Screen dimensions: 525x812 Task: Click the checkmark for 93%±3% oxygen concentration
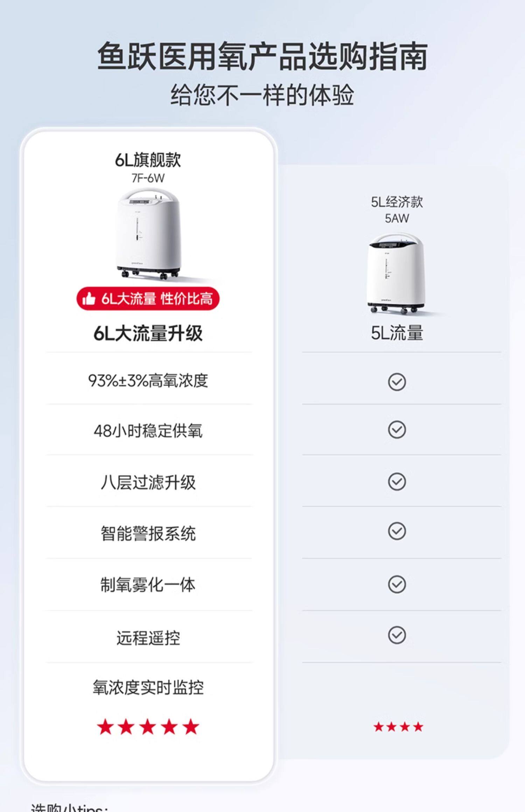pos(397,382)
